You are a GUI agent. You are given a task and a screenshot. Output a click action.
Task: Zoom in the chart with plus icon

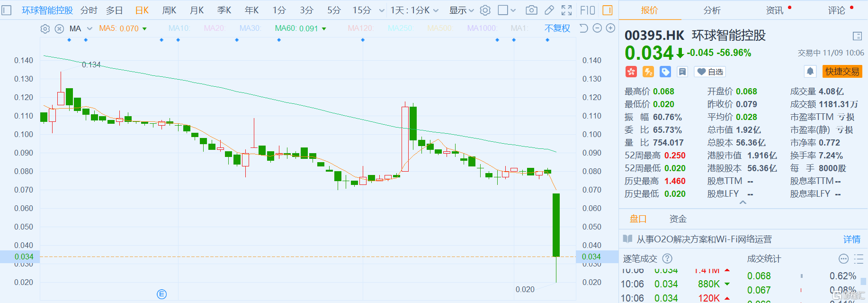pos(611,28)
